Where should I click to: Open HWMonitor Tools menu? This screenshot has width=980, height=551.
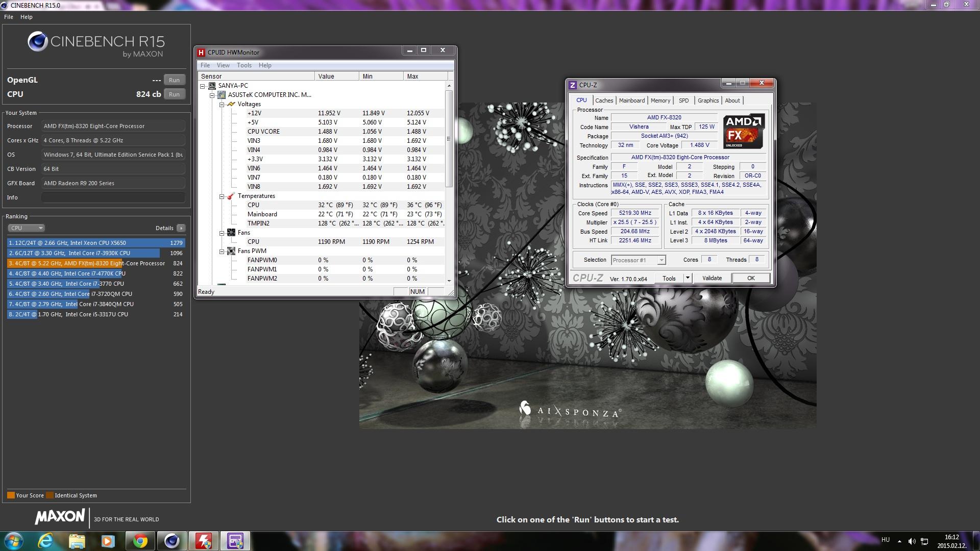pyautogui.click(x=244, y=65)
